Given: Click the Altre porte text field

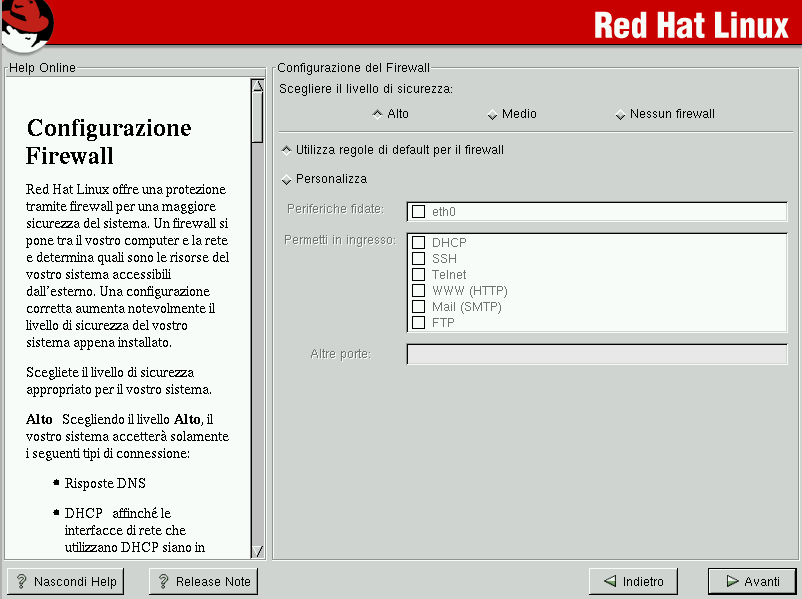Looking at the screenshot, I should [596, 355].
